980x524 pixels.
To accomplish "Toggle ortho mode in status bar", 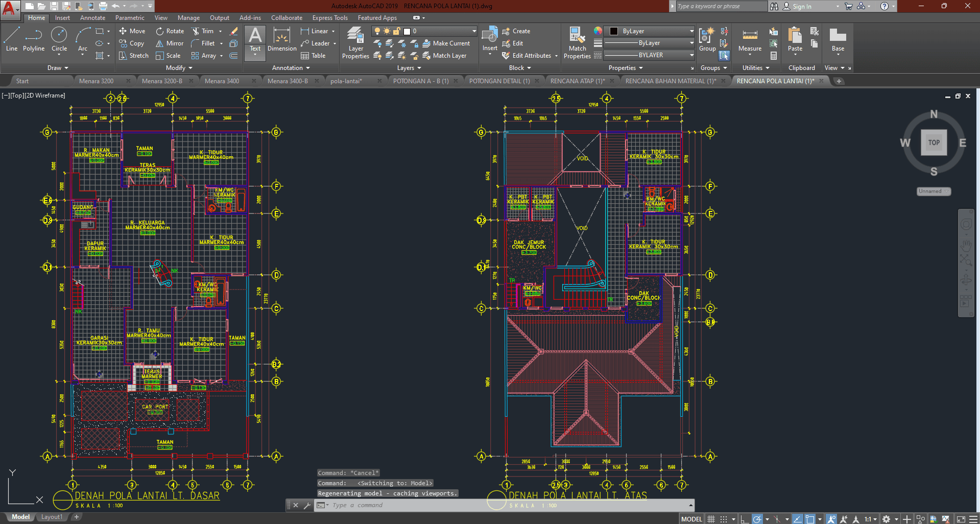I will [745, 519].
